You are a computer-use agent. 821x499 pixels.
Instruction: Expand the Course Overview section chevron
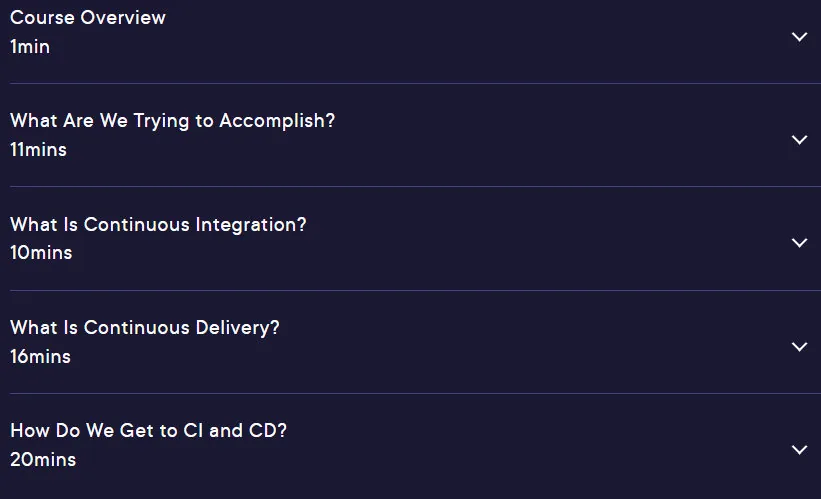pos(799,37)
